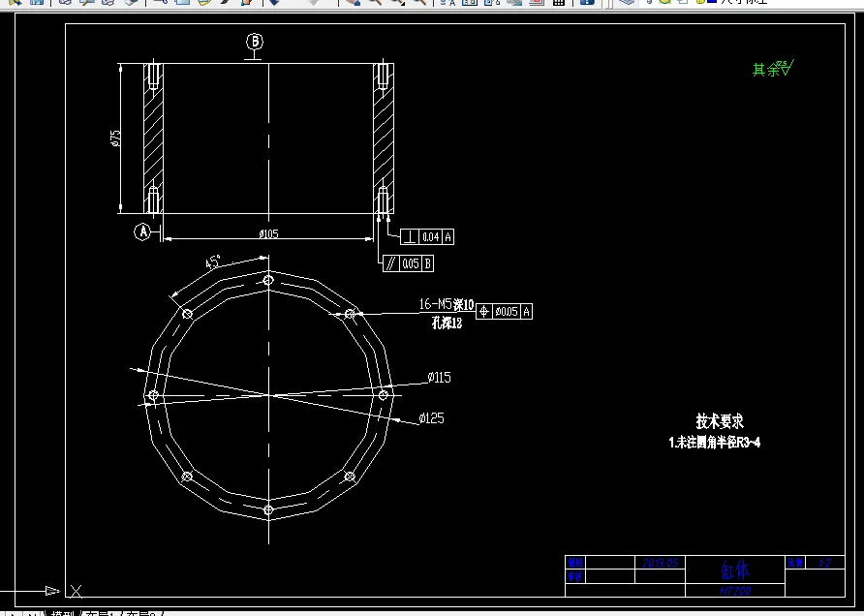Select the datum A circle symbol
This screenshot has height=616, width=864.
point(142,231)
